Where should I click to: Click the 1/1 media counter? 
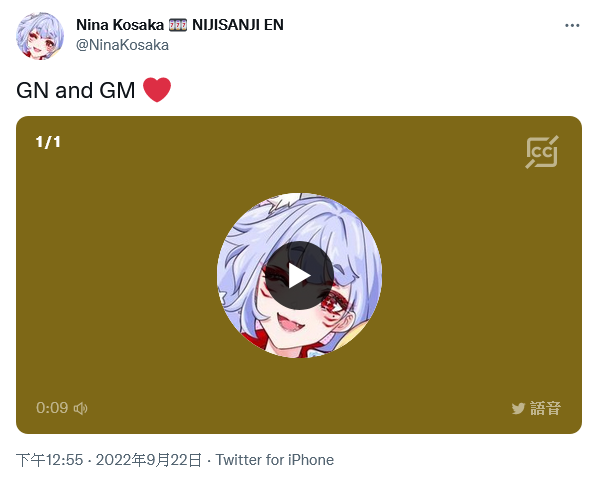(48, 142)
